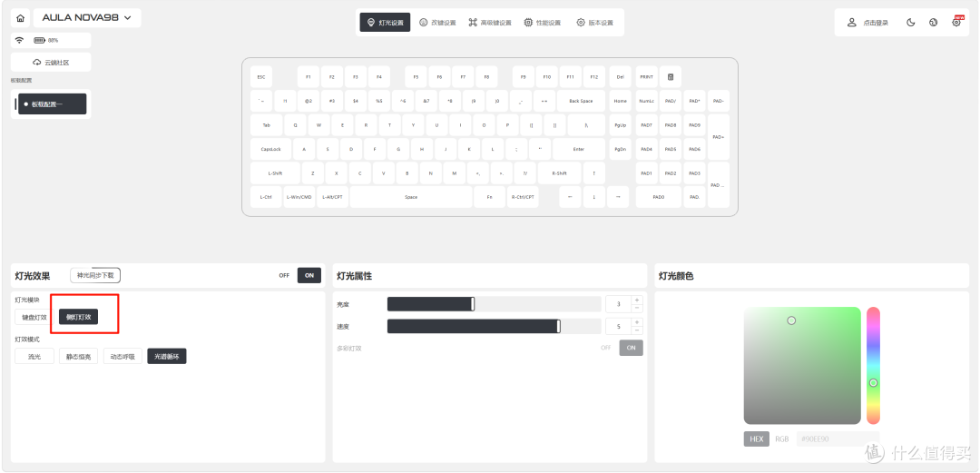Decrease speed value with minus stepper
Image resolution: width=980 pixels, height=473 pixels.
637,330
